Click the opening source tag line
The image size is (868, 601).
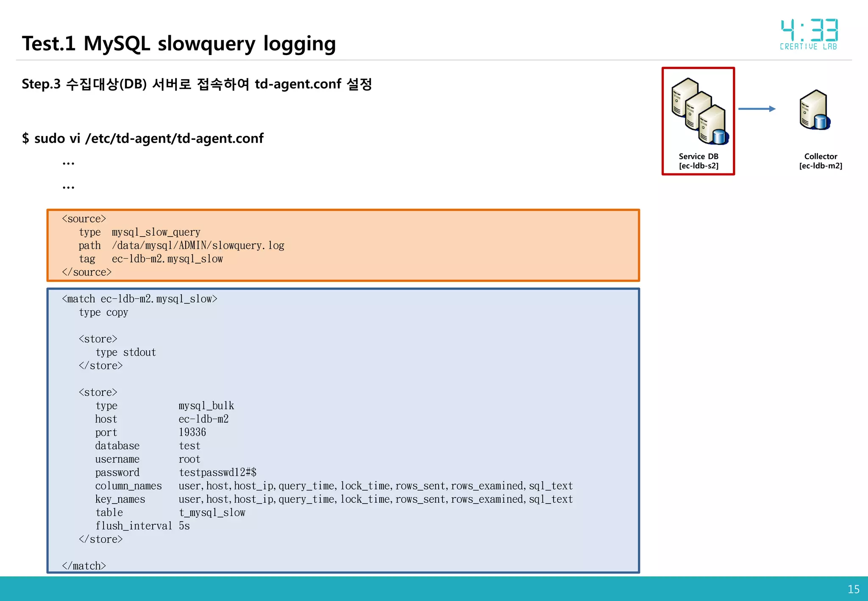84,219
